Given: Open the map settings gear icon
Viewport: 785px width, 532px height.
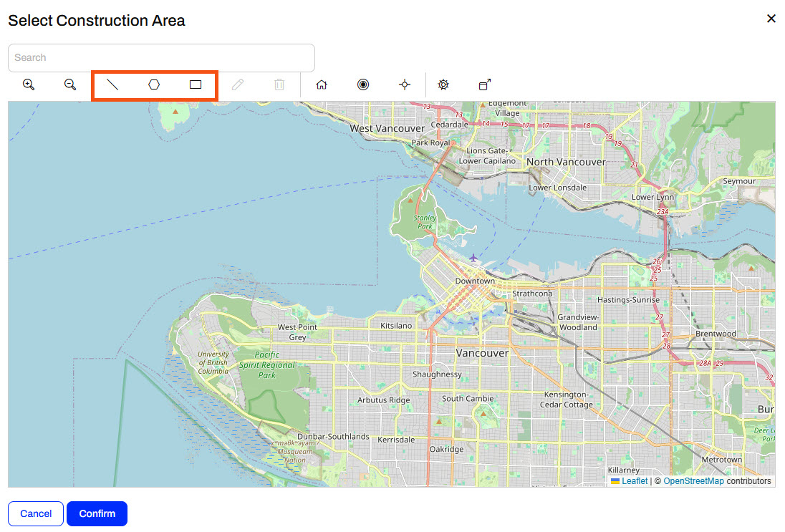Looking at the screenshot, I should point(443,84).
